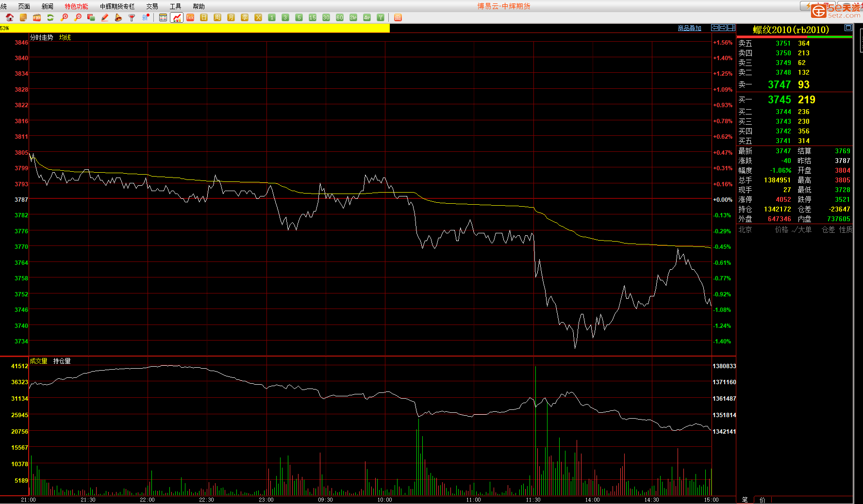Image resolution: width=863 pixels, height=504 pixels.
Task: Open the F10 info icon
Action: [x=37, y=17]
